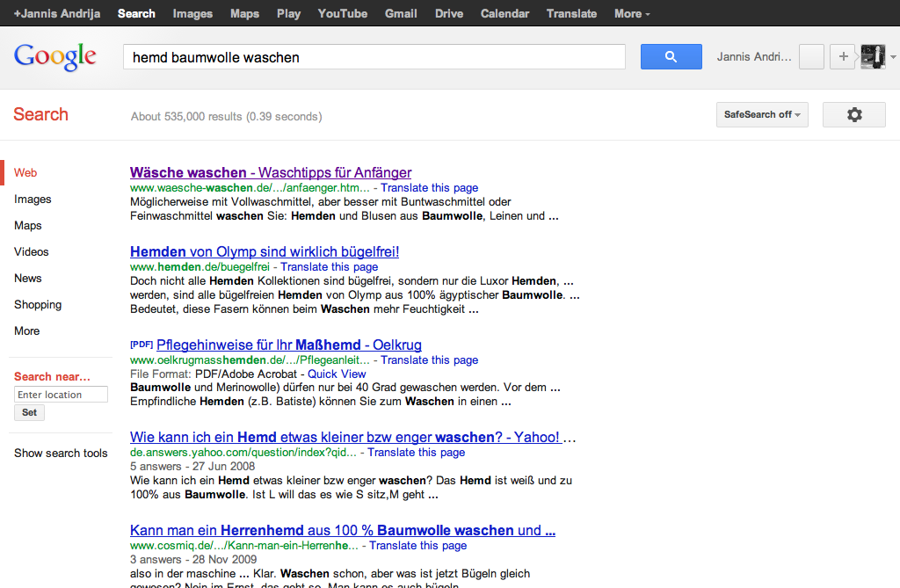Open settings gear options
This screenshot has width=900, height=588.
point(854,115)
